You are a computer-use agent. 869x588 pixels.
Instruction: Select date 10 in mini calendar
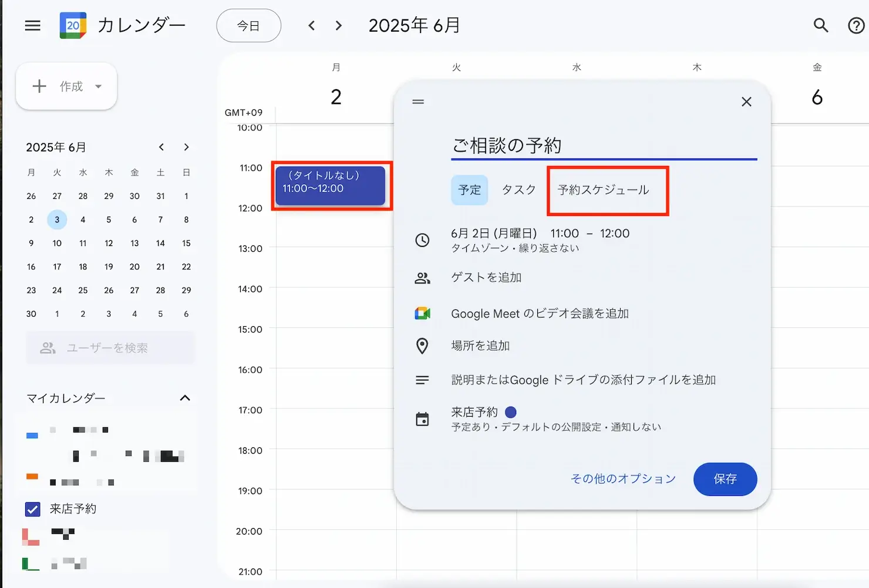tap(57, 243)
